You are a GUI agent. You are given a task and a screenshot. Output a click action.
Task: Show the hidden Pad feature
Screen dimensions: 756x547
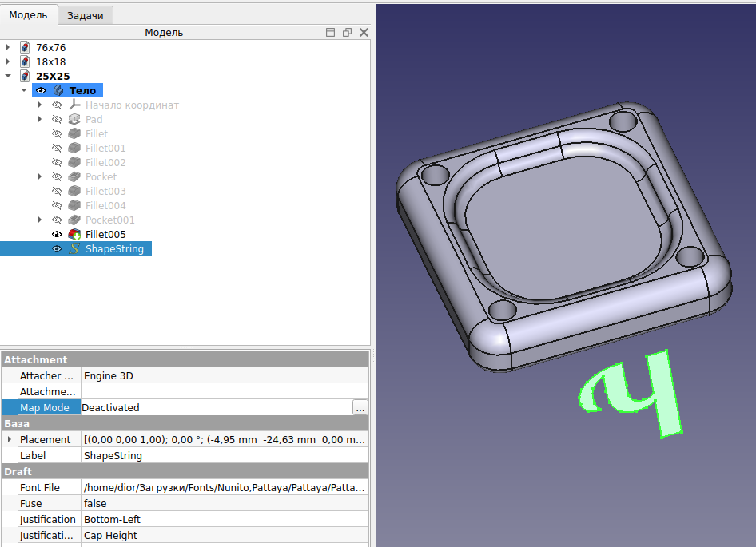57,119
